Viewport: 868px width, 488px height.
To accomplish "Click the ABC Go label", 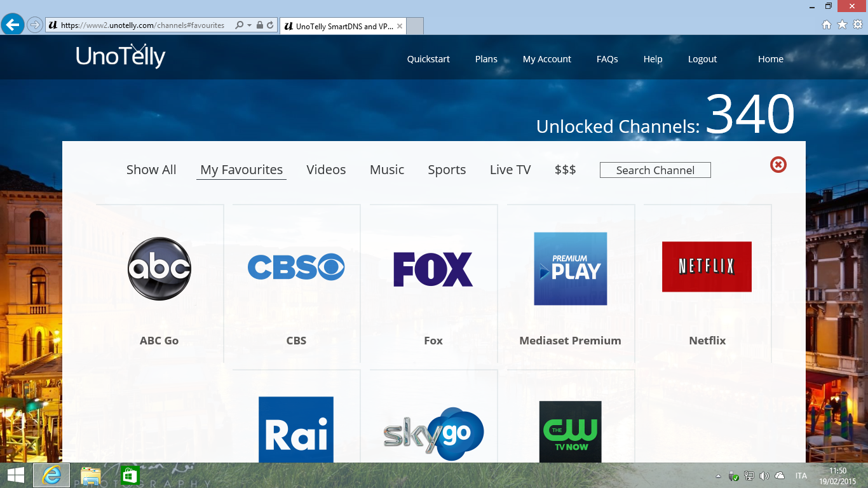I will [159, 341].
